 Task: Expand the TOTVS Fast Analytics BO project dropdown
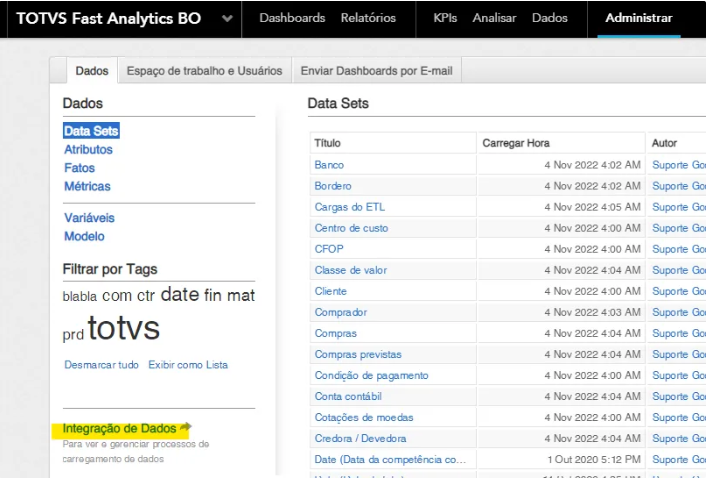click(x=228, y=19)
